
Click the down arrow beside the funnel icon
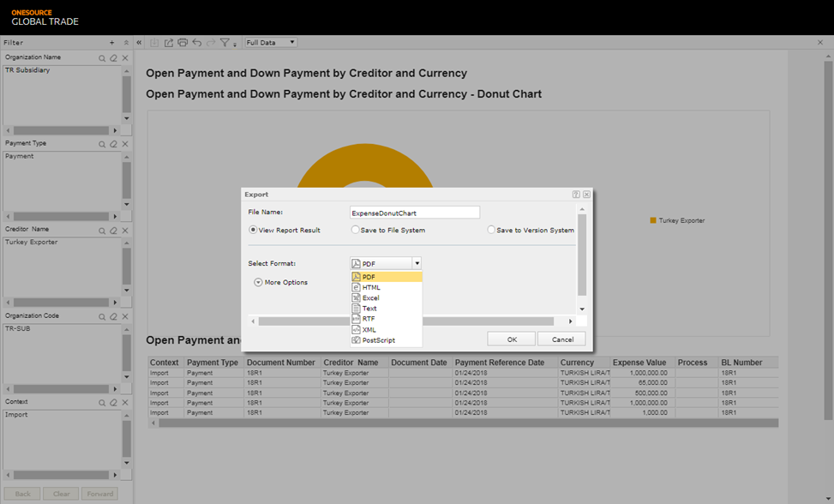[235, 45]
